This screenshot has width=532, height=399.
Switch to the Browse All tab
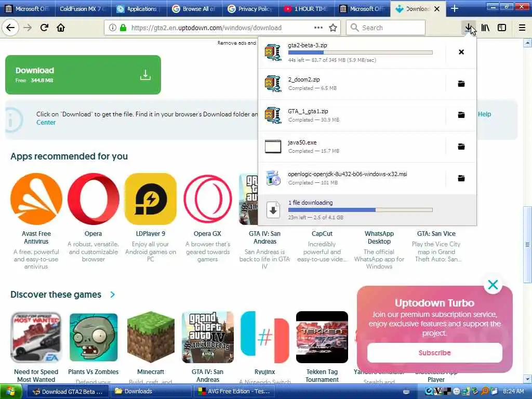(x=195, y=9)
